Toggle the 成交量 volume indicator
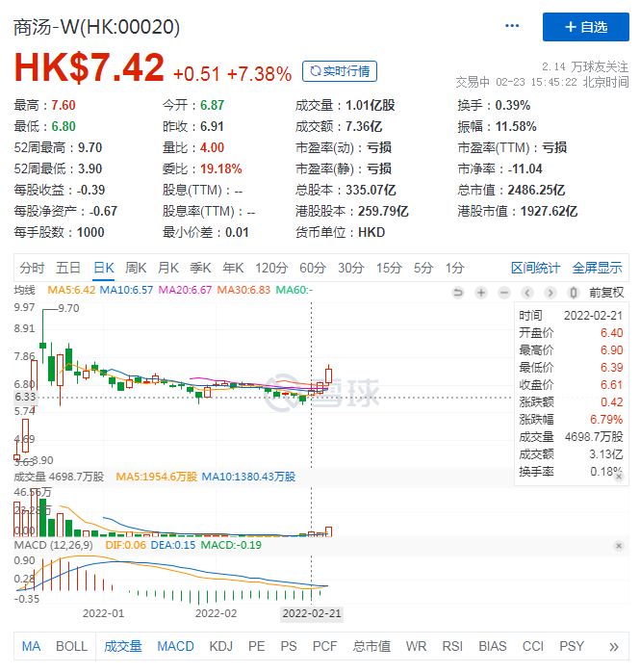The image size is (640, 672). [x=123, y=646]
